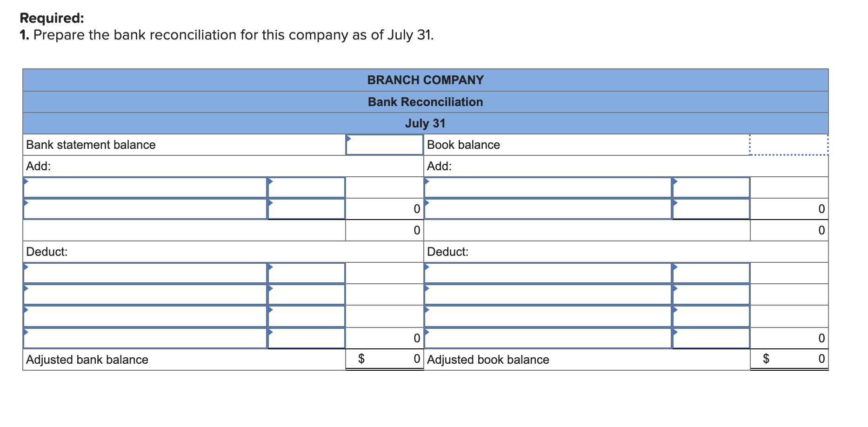Open second Deduct description dropdown on bank side
Image resolution: width=868 pixels, height=427 pixels.
pos(145,294)
